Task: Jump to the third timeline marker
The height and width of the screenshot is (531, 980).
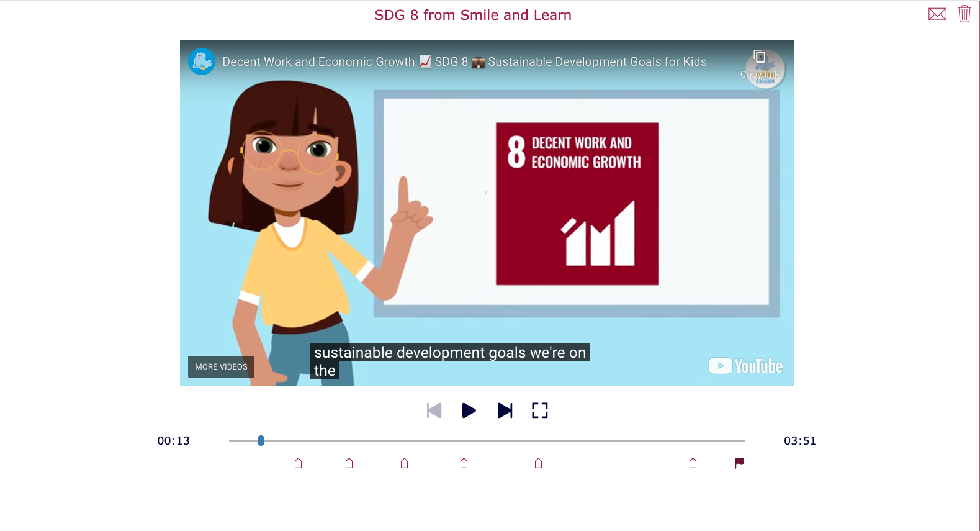Action: (x=405, y=463)
